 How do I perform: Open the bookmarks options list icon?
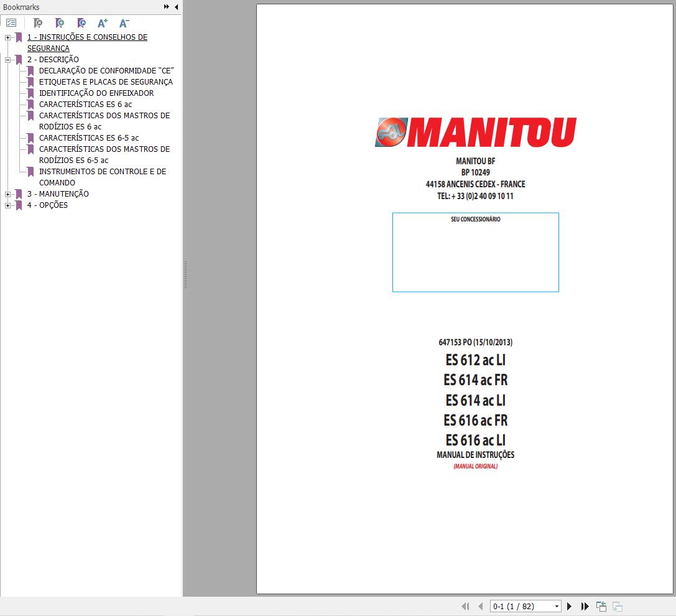point(11,23)
